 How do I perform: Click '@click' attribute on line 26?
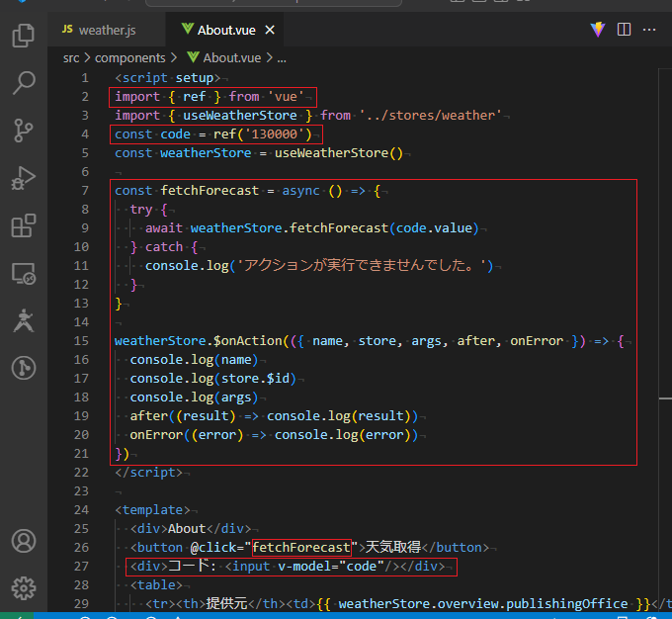(213, 548)
